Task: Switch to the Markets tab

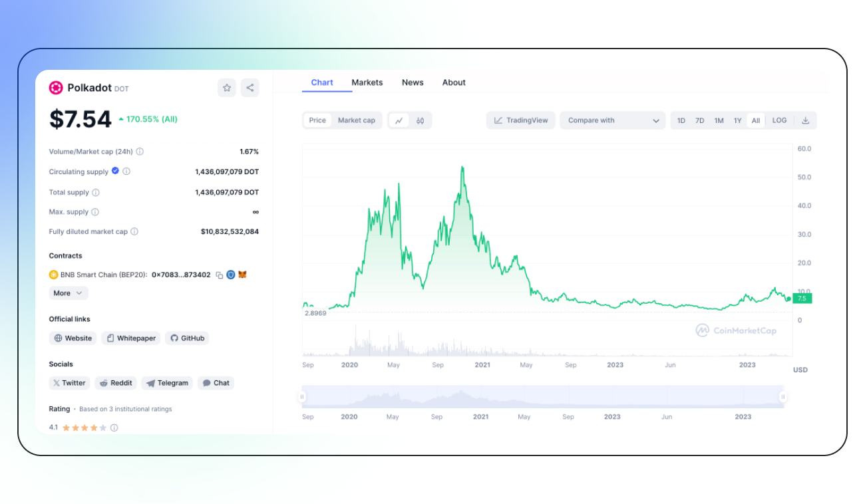Action: 367,82
